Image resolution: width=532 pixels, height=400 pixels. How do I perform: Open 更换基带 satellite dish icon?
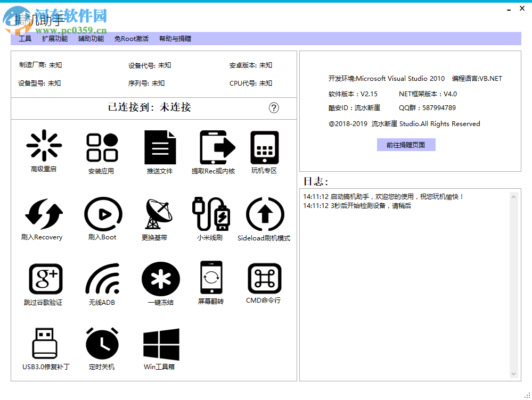[159, 214]
